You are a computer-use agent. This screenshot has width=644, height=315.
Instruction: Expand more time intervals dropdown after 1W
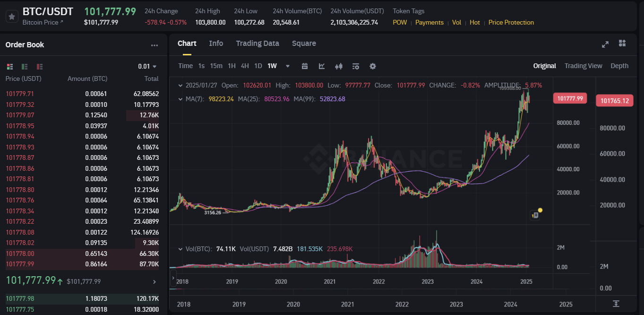point(288,66)
